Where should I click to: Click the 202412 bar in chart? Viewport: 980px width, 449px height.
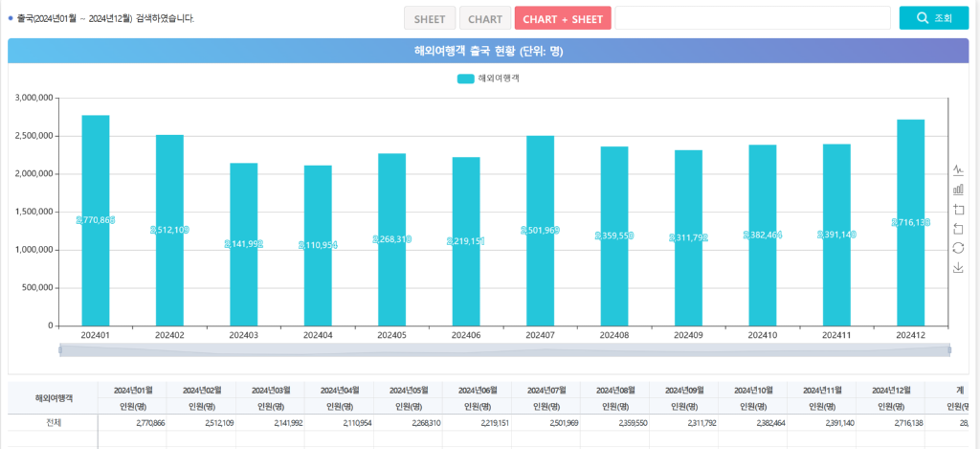pos(911,223)
